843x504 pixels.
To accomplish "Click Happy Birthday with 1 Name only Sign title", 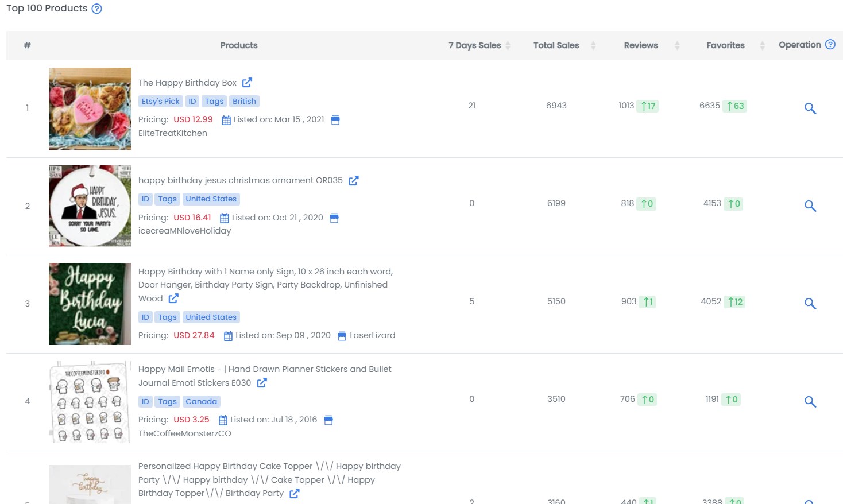I will coord(265,285).
